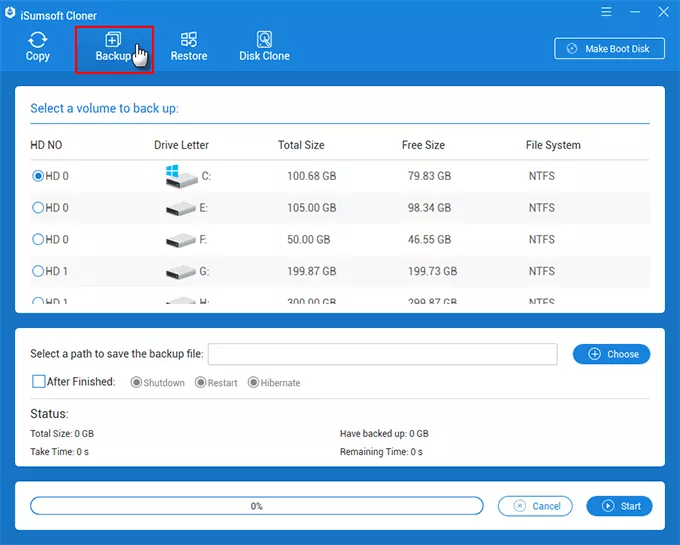Choose the Hibernate option

[253, 383]
